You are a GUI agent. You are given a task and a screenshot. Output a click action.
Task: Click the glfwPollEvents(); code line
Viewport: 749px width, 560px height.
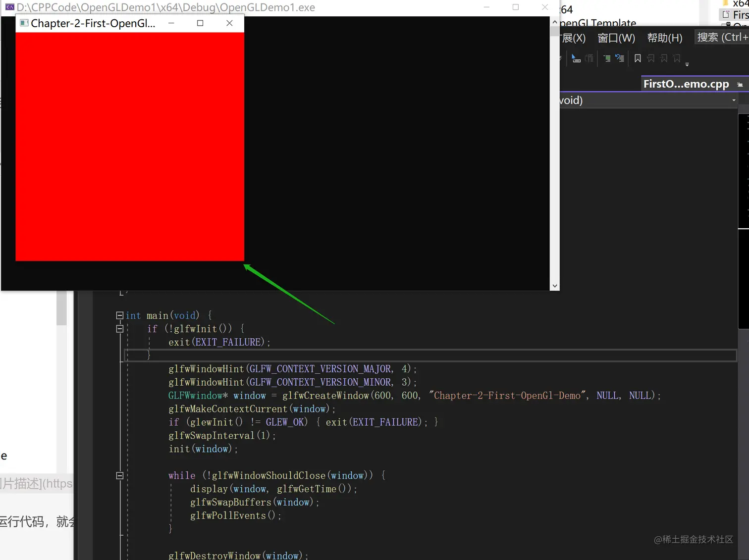point(236,515)
